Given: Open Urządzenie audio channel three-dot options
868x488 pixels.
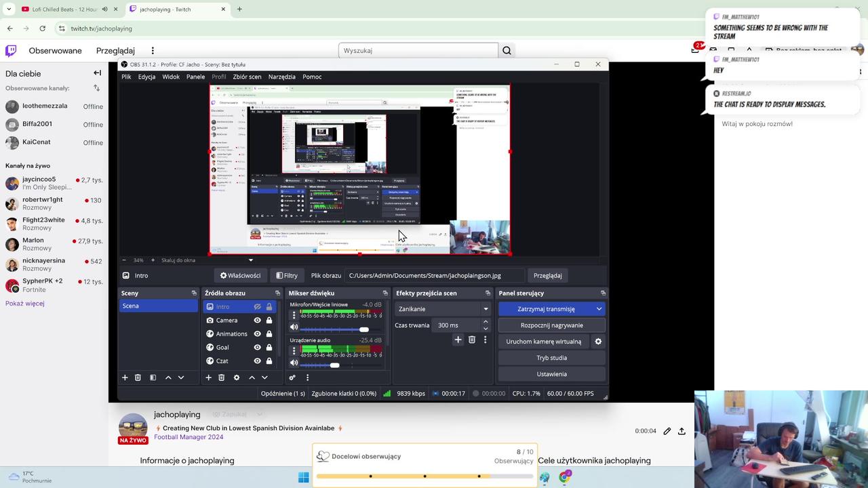Looking at the screenshot, I should pos(294,350).
